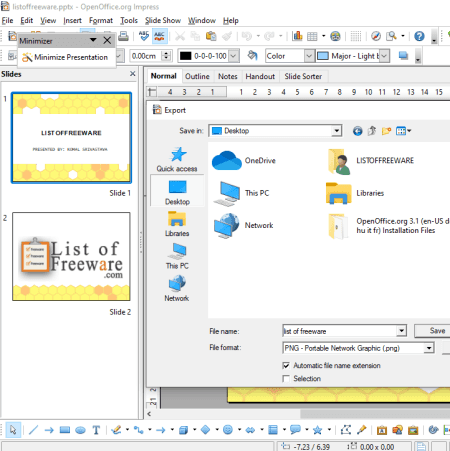This screenshot has height=451, width=450.
Task: Open OpenOffice.org 3.1 Installation Files folder
Action: click(388, 226)
